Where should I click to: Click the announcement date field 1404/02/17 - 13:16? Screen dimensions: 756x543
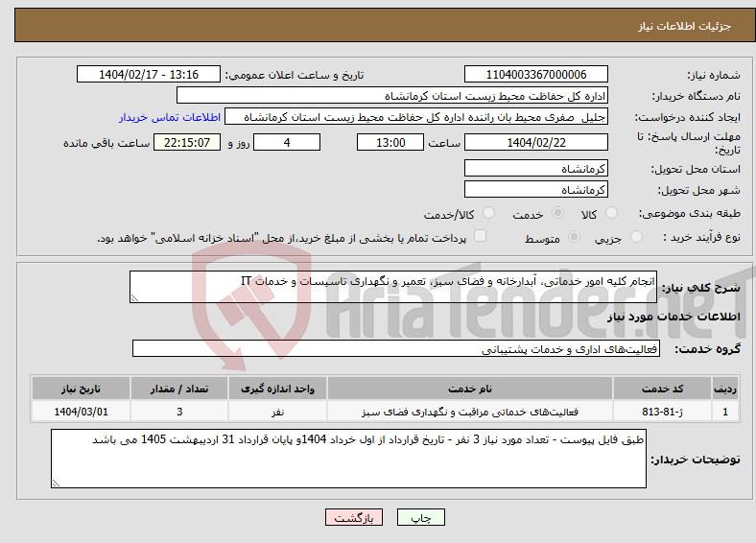coord(149,74)
